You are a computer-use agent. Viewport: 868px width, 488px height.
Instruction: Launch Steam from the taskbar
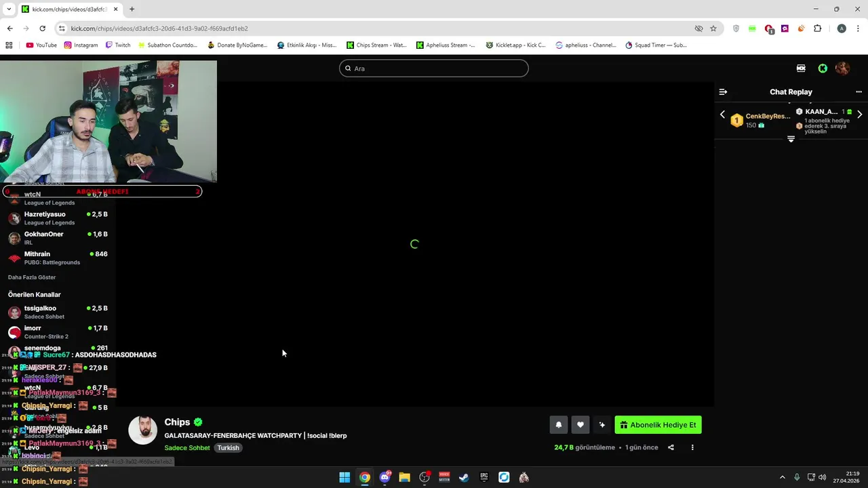[x=464, y=477]
